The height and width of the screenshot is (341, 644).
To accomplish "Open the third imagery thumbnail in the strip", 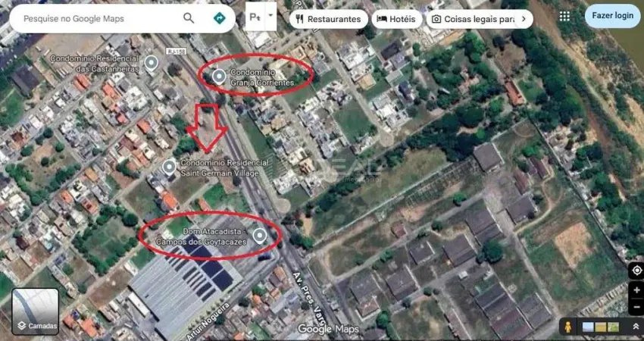I will click(613, 327).
